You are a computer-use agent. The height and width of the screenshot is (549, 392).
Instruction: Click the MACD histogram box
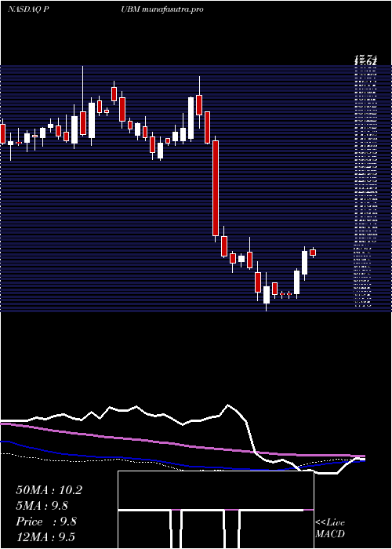tap(216, 510)
